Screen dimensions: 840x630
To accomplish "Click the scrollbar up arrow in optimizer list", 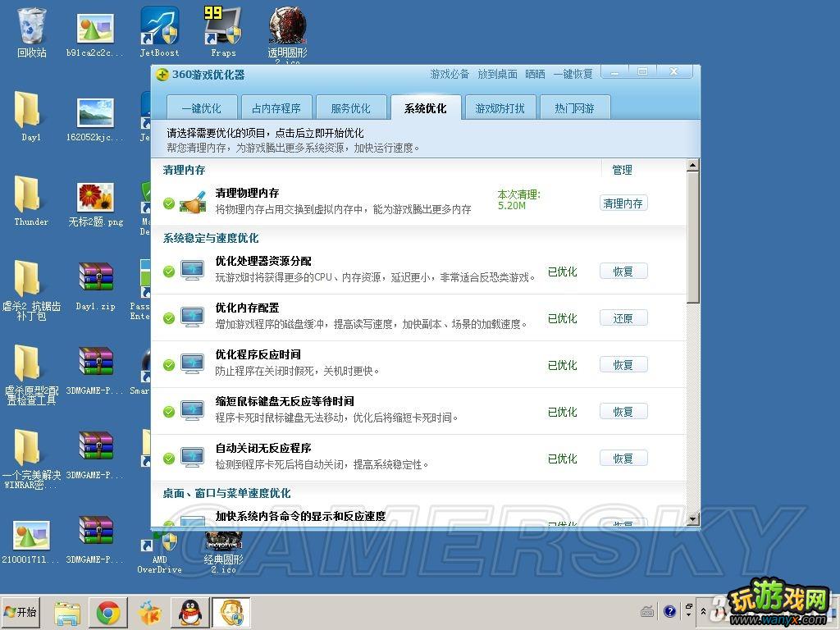I will (x=692, y=165).
